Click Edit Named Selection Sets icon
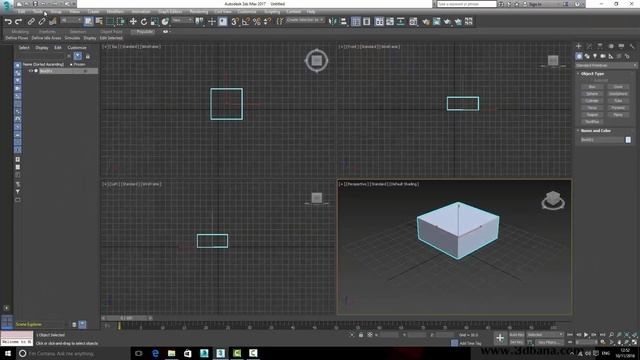This screenshot has width=640, height=360. [x=280, y=22]
